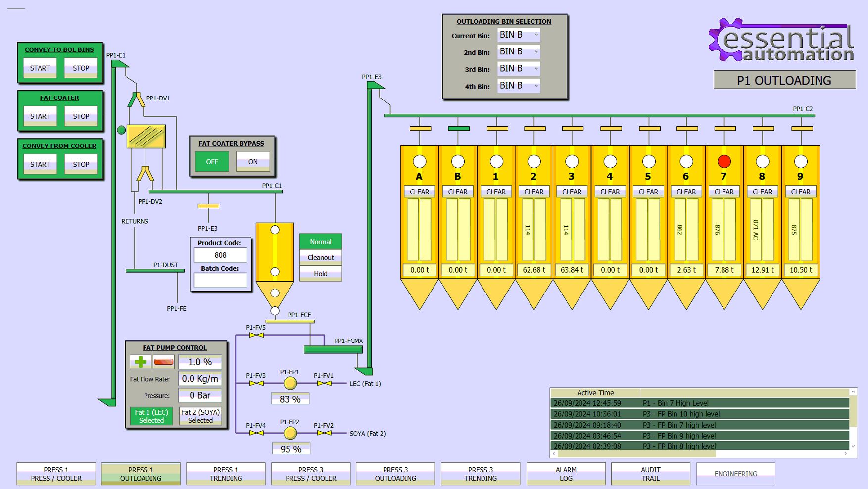Click the P1-FV3 valve symbol

(256, 383)
